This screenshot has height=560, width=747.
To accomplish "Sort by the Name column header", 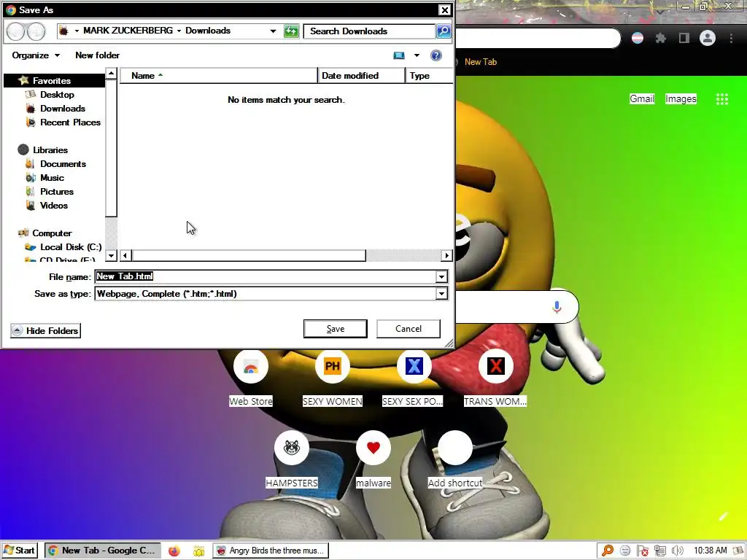I will pos(218,75).
